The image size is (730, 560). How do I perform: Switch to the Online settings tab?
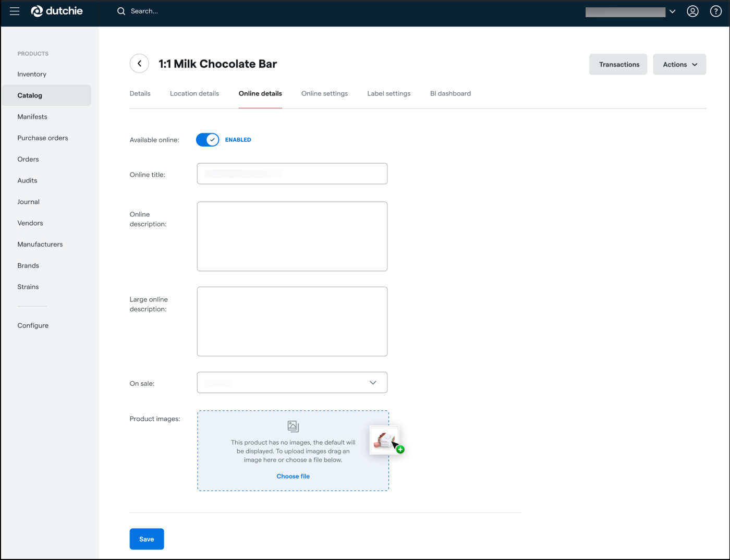[x=324, y=93]
